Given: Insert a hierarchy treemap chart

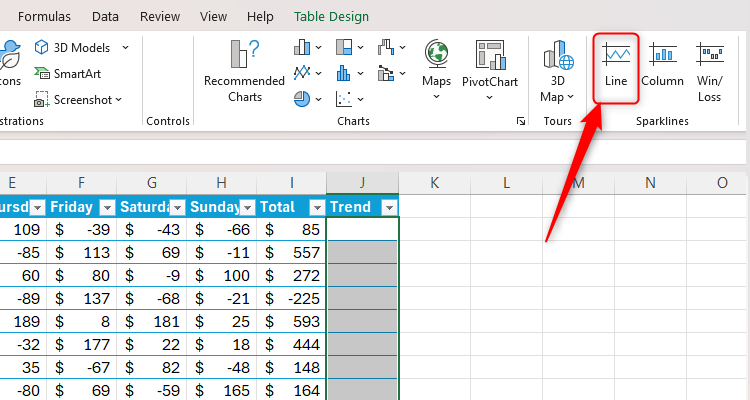Looking at the screenshot, I should tap(349, 47).
